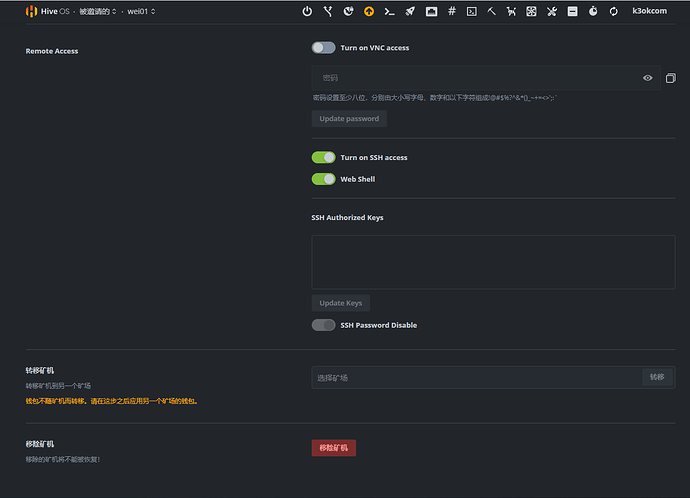Screen dimensions: 690x498
Task: Click the Hive OS breadcrumb text
Action: coord(55,11)
